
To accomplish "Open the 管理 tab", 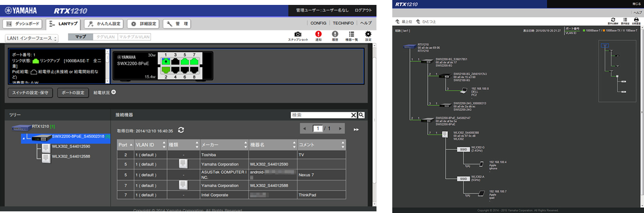I will [177, 24].
